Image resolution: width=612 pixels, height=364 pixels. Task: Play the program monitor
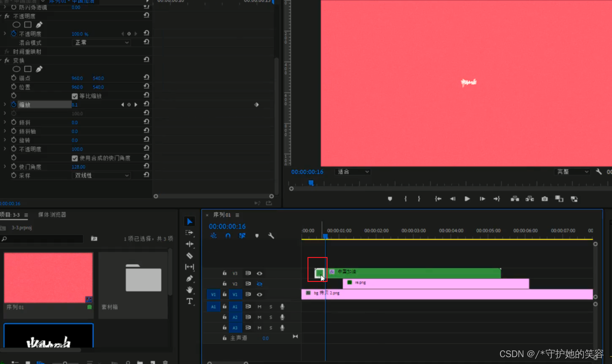click(x=467, y=199)
